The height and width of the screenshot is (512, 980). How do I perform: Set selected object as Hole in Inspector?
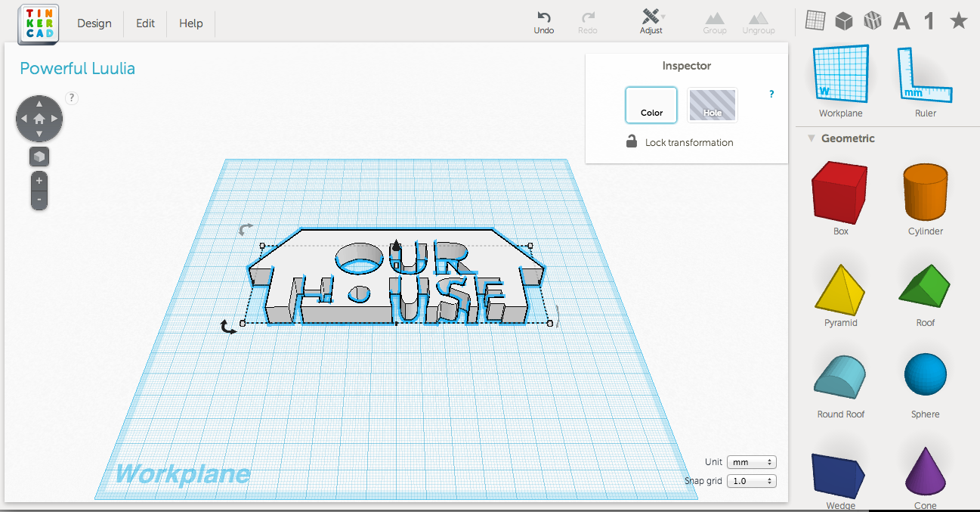[711, 105]
